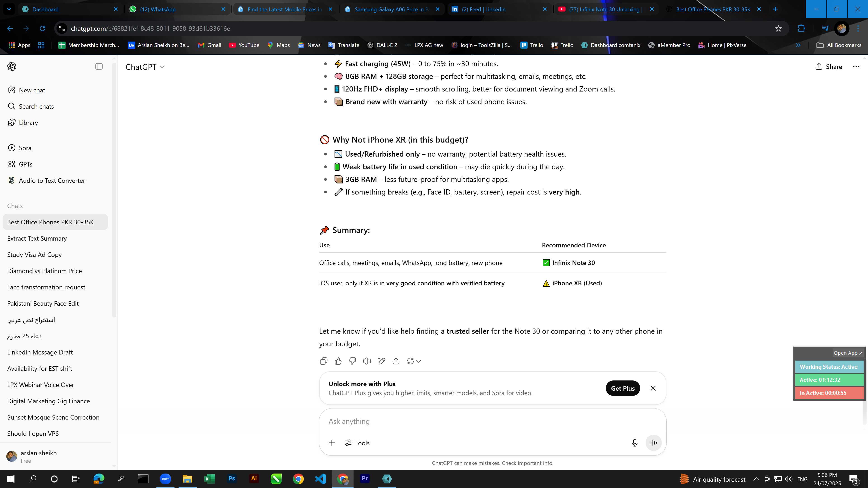868x488 pixels.
Task: Open the GPTs page
Action: tap(56, 164)
